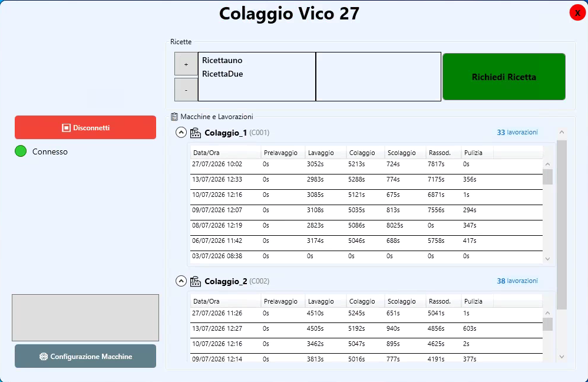Click the Prelavaggio header in Colaggio_1 table
The width and height of the screenshot is (588, 382).
283,153
